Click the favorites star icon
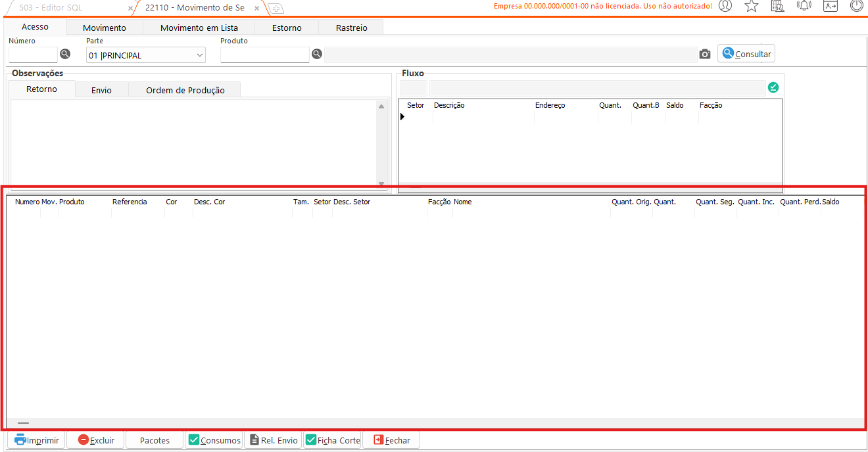Image resolution: width=868 pixels, height=452 pixels. pyautogui.click(x=752, y=7)
